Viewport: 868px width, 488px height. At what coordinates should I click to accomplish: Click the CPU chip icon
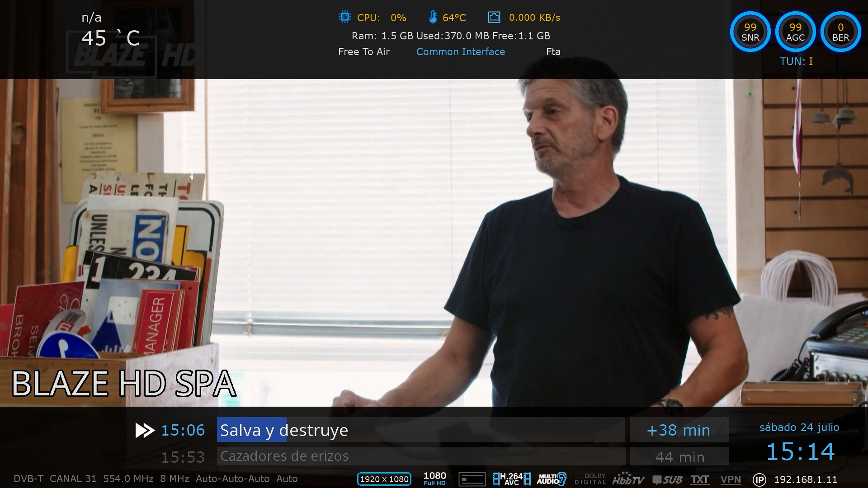(x=344, y=17)
